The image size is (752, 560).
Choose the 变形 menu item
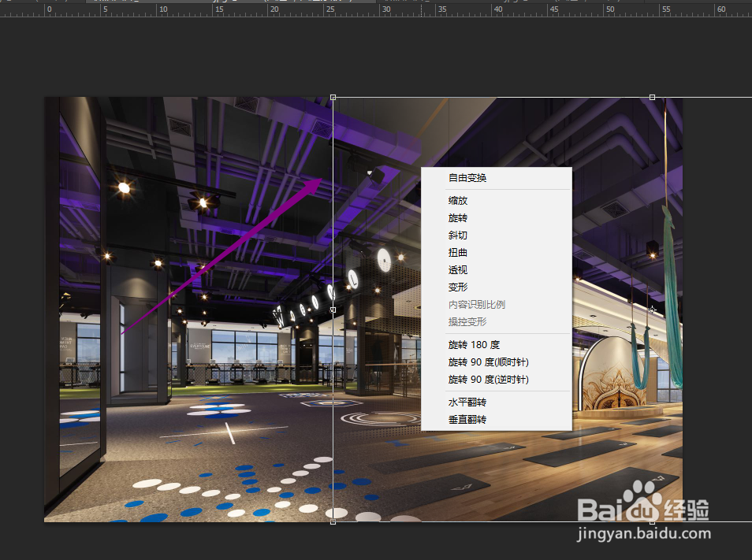497,287
